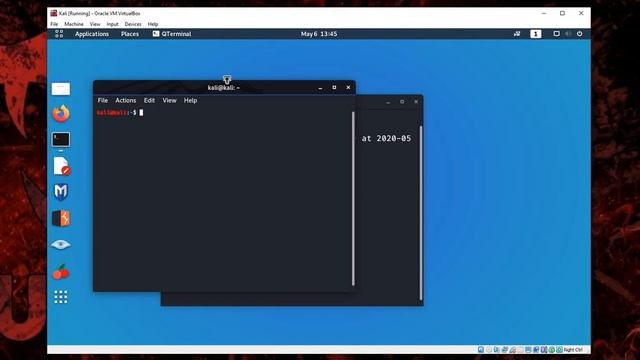Maximize the VirtualBox window
Viewport: 640px width, 360px height.
562,13
